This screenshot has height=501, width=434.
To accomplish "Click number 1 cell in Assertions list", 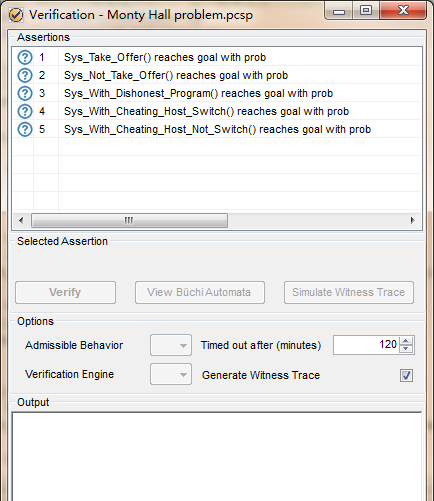I will 46,57.
